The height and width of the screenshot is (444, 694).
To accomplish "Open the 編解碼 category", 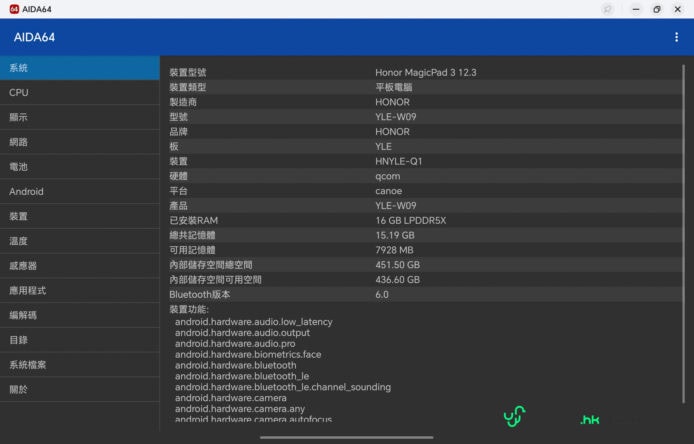I will (80, 316).
